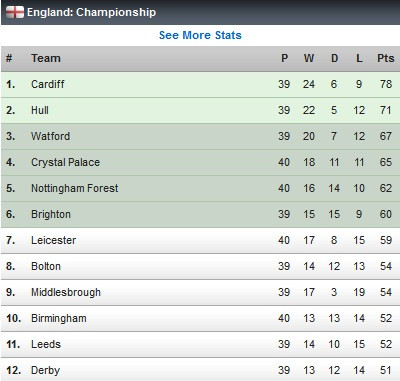Click the Brighton team name

pyautogui.click(x=51, y=214)
